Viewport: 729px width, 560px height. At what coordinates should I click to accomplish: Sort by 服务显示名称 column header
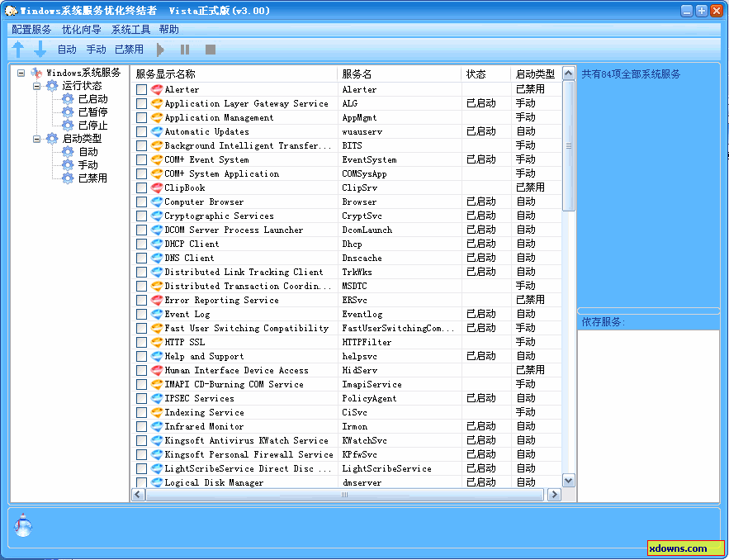point(234,74)
